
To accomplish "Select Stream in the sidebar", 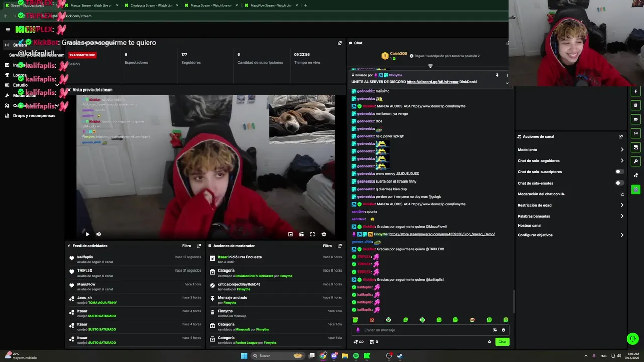I will (x=33, y=45).
